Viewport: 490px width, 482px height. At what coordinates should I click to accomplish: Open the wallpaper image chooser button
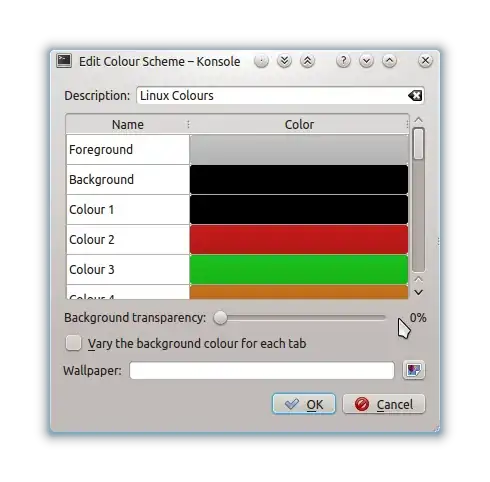pyautogui.click(x=414, y=370)
